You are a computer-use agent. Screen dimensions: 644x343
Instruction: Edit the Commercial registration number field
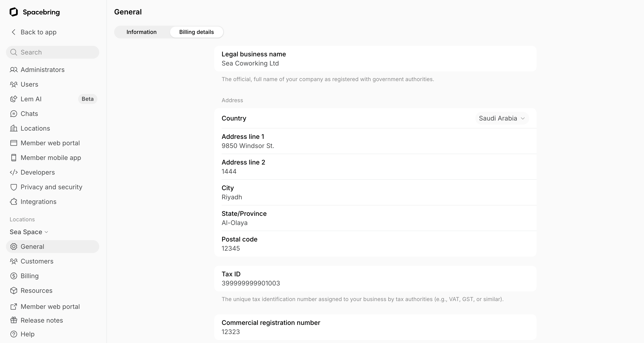[375, 327]
